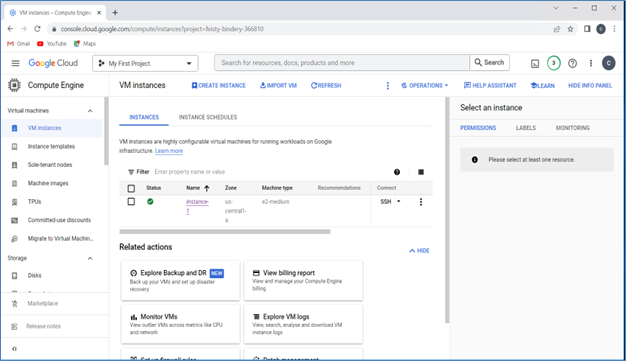Click the Instance templates sidebar icon
626x361 pixels.
14,147
